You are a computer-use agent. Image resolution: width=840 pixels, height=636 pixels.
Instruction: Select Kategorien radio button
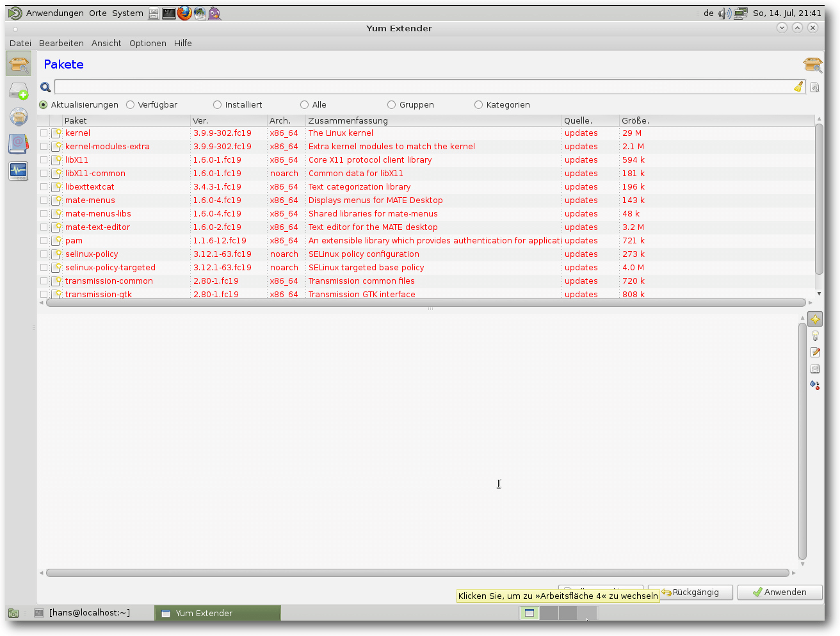[x=478, y=105]
